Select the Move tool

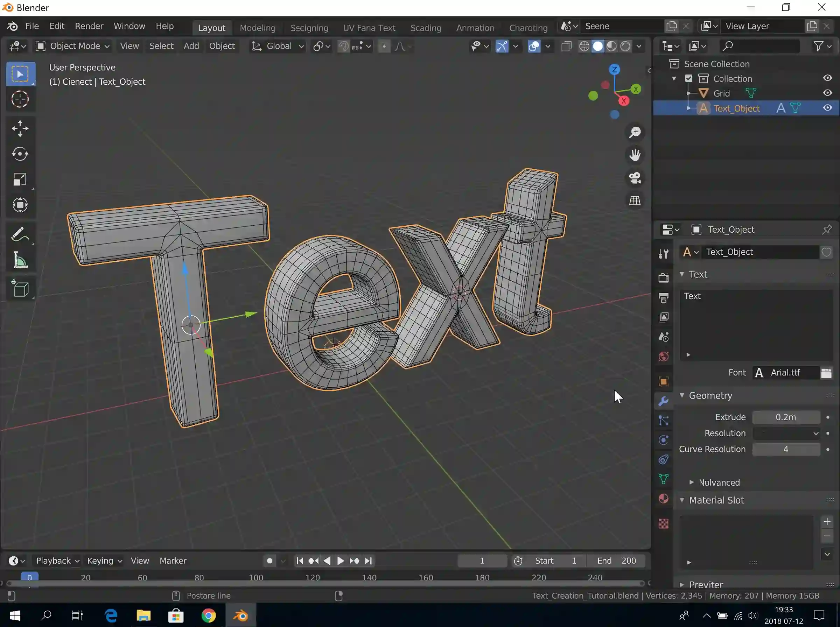tap(20, 129)
